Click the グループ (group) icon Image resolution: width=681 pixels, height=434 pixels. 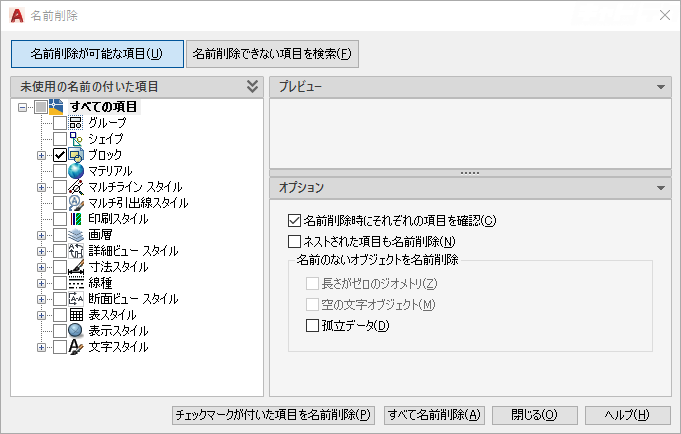[76, 123]
